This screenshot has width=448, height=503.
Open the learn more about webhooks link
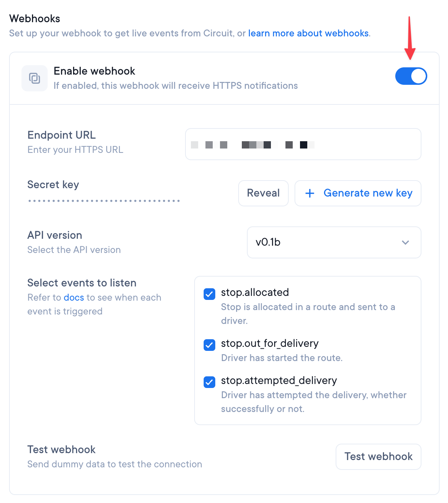tap(308, 33)
